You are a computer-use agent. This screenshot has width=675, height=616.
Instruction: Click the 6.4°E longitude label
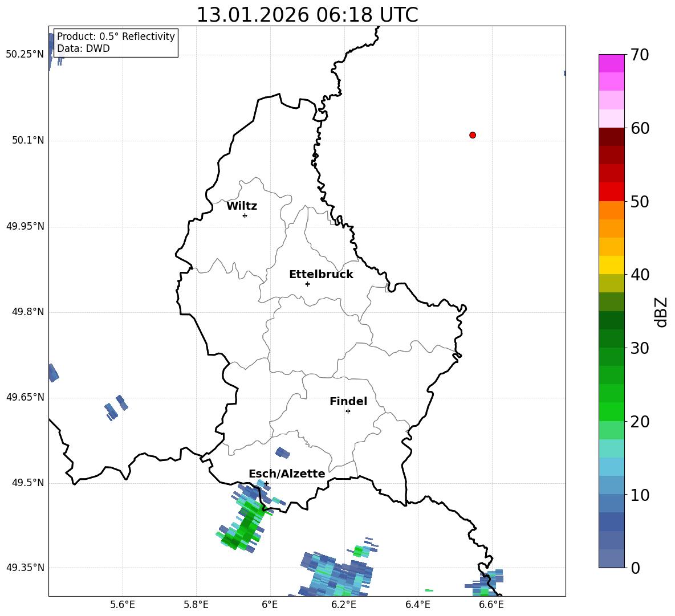[417, 605]
